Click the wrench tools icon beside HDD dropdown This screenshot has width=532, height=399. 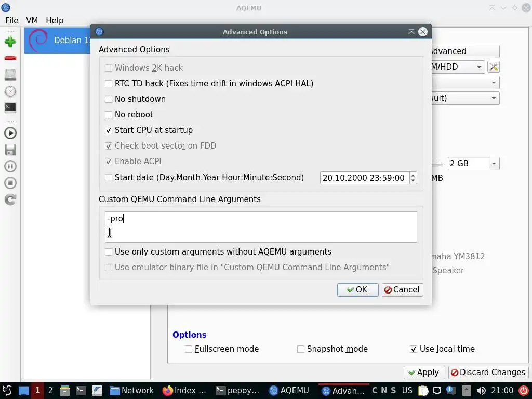tap(494, 67)
